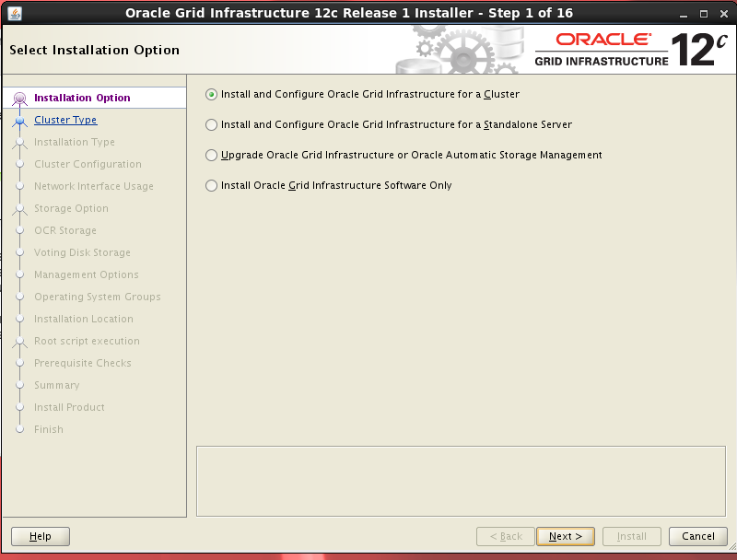737x560 pixels.
Task: Click the Installation Location step text
Action: click(x=83, y=319)
